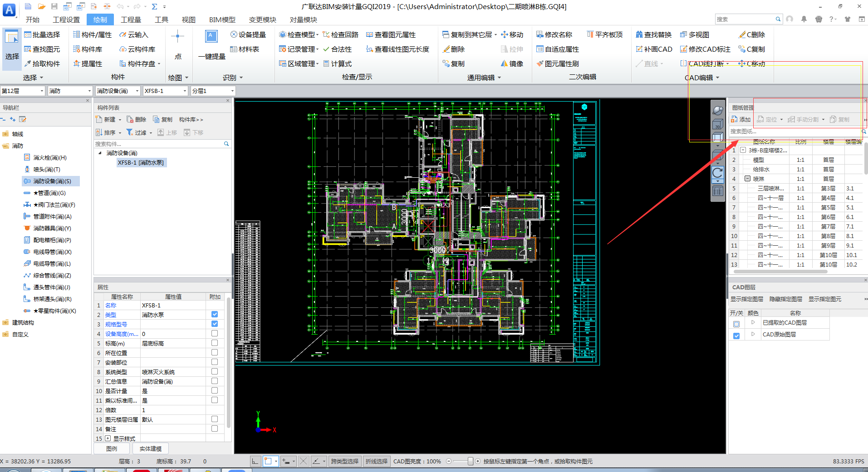Switch to the 视图 ribbon tab
This screenshot has width=868, height=472.
coord(188,19)
